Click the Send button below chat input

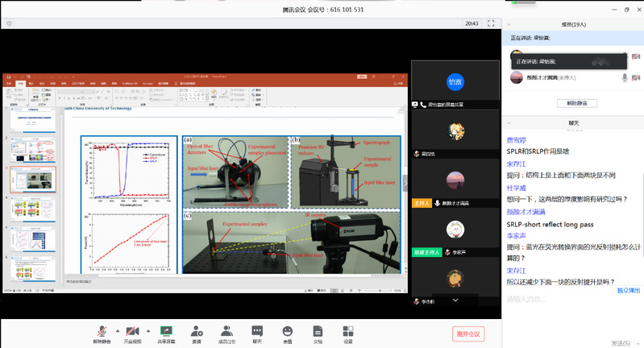coord(620,343)
